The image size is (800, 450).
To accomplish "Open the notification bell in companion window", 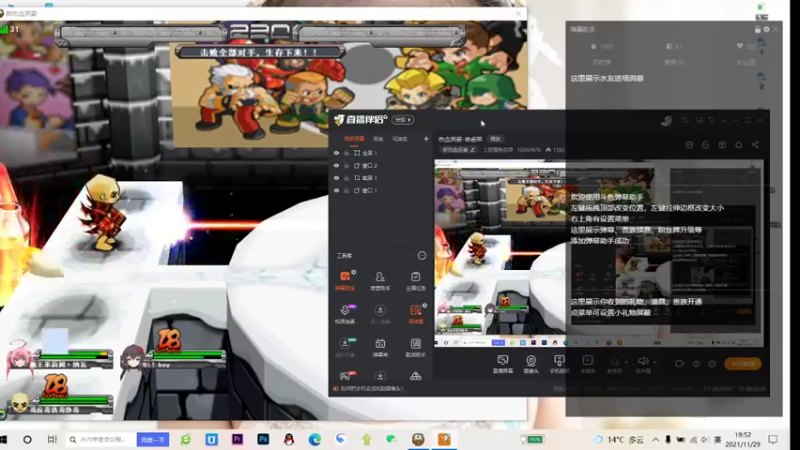I will click(738, 145).
